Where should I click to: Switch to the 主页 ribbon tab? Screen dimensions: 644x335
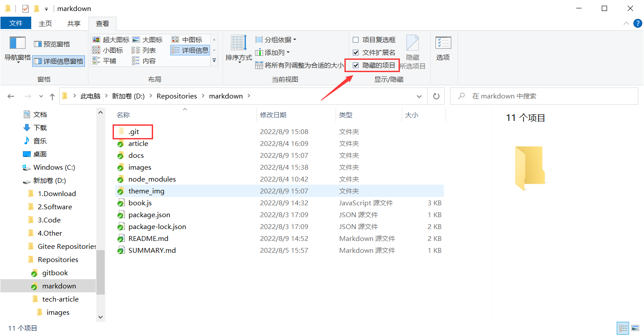45,23
